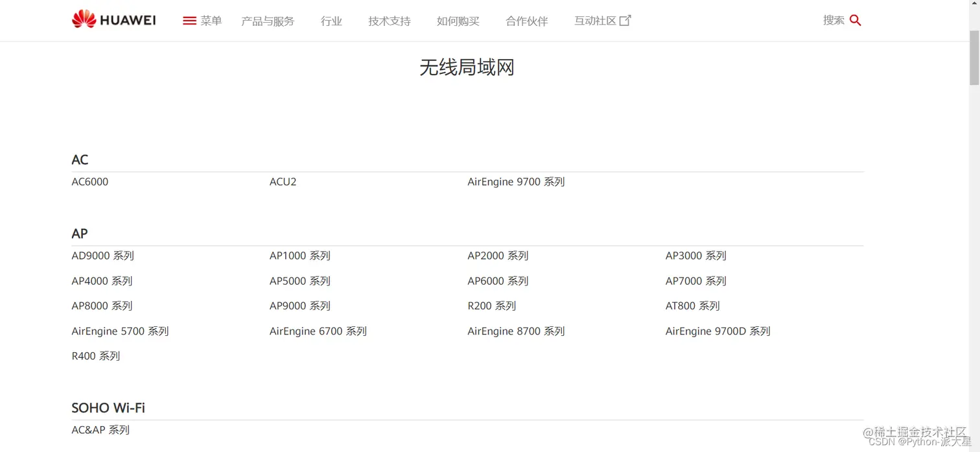980x452 pixels.
Task: Open AC&AP 系列 link
Action: pyautogui.click(x=100, y=429)
